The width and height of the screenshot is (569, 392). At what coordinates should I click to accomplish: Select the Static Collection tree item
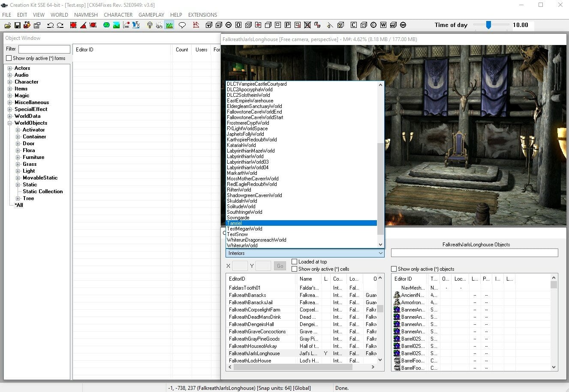tap(42, 192)
